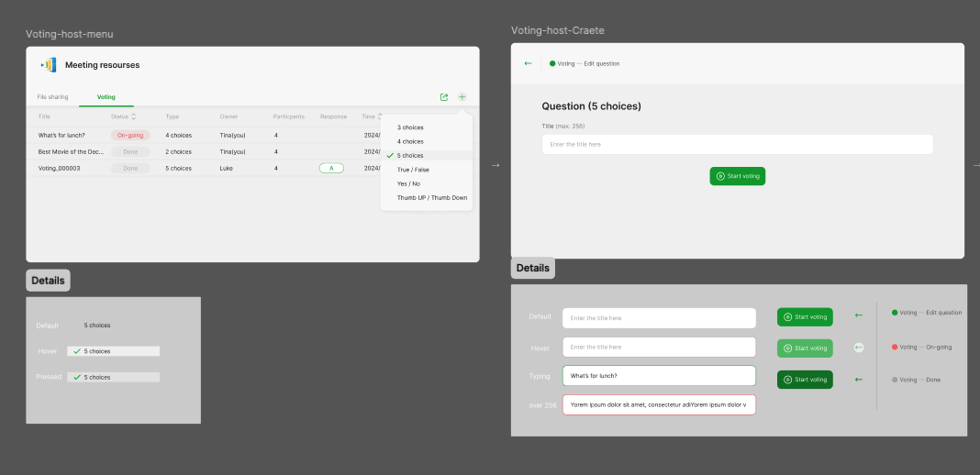Click the plus icon to add voting
Viewport: 980px width, 475px height.
[462, 97]
